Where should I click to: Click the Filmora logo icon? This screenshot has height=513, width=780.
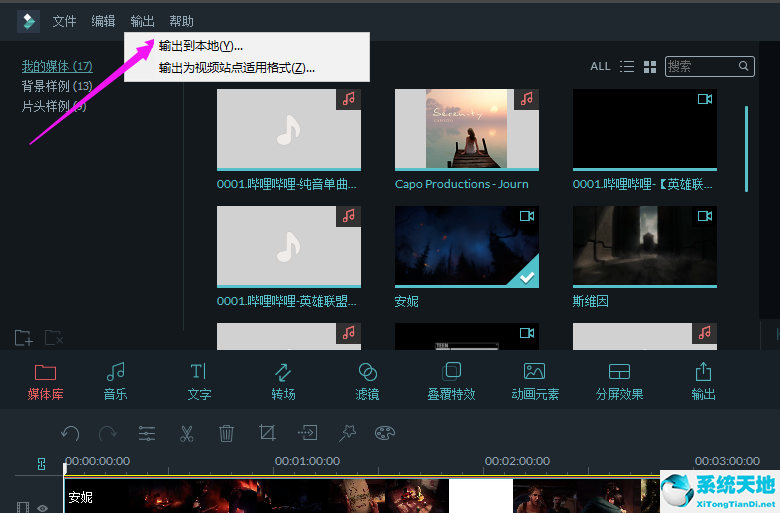(x=28, y=21)
